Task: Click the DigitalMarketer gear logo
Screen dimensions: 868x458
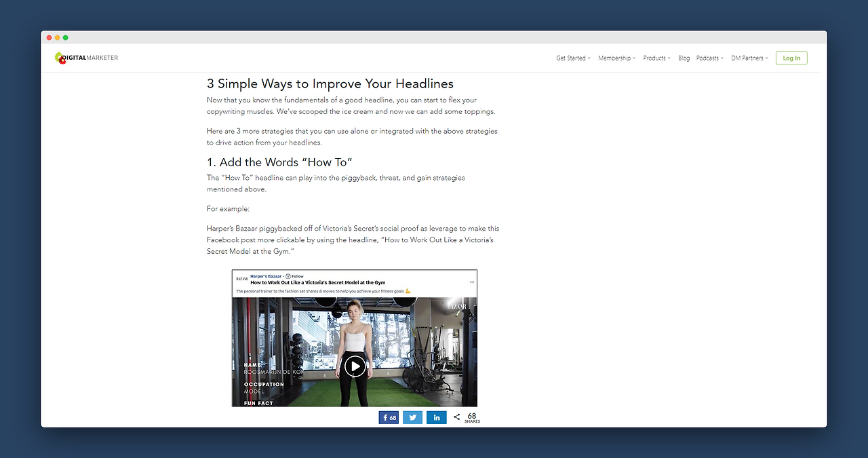Action: coord(60,58)
